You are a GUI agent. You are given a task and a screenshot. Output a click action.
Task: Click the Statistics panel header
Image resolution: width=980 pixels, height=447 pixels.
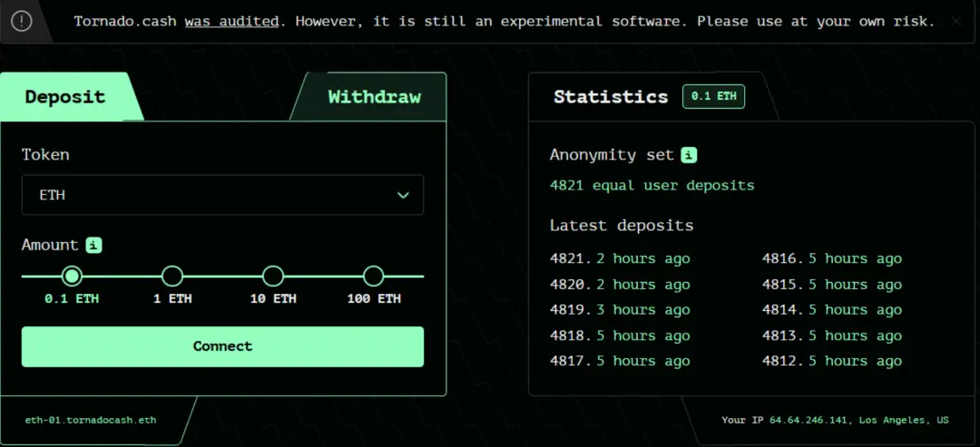tap(610, 97)
